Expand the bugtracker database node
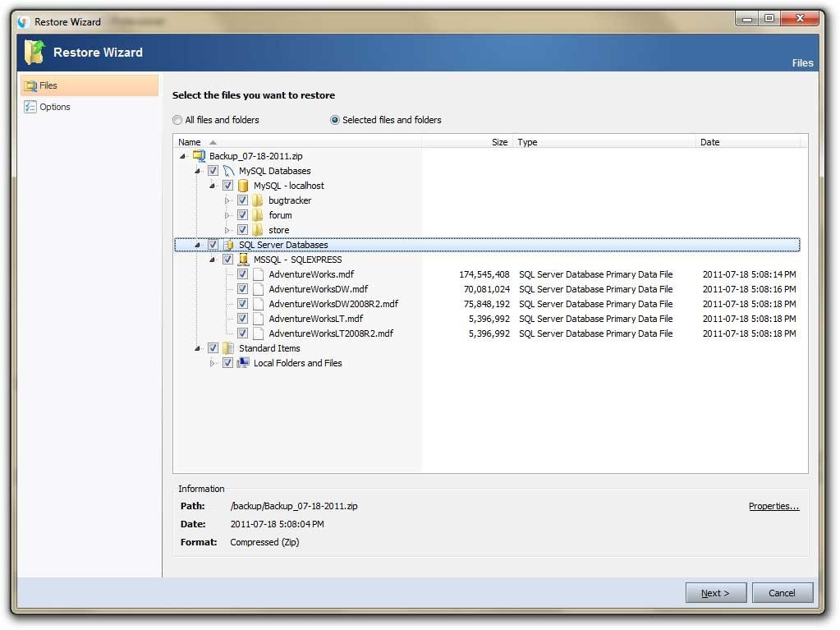840x630 pixels. (x=227, y=200)
